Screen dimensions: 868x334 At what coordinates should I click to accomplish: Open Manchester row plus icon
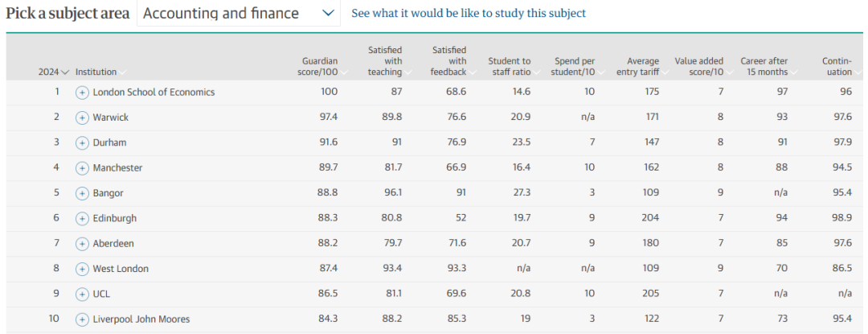pyautogui.click(x=82, y=168)
